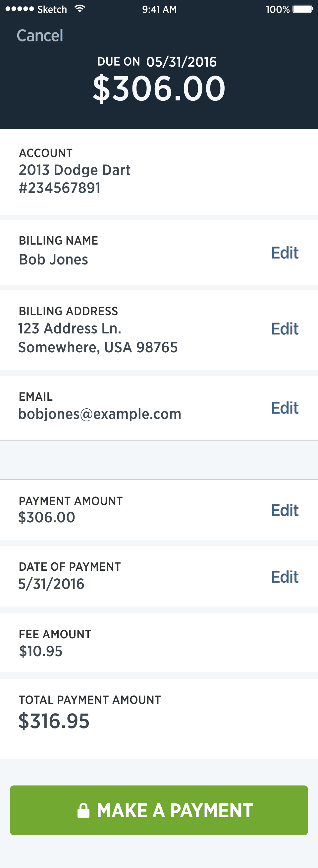Select the Bob Jones billing name text

click(53, 260)
